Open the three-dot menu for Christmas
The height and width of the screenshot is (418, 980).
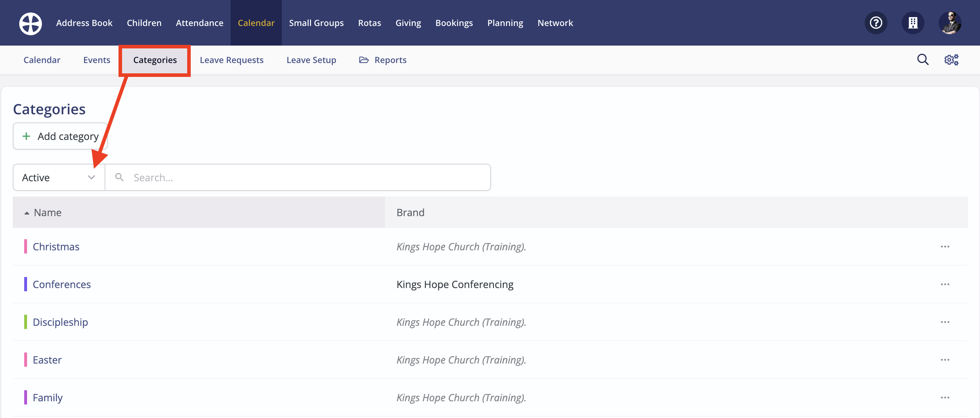pos(945,247)
